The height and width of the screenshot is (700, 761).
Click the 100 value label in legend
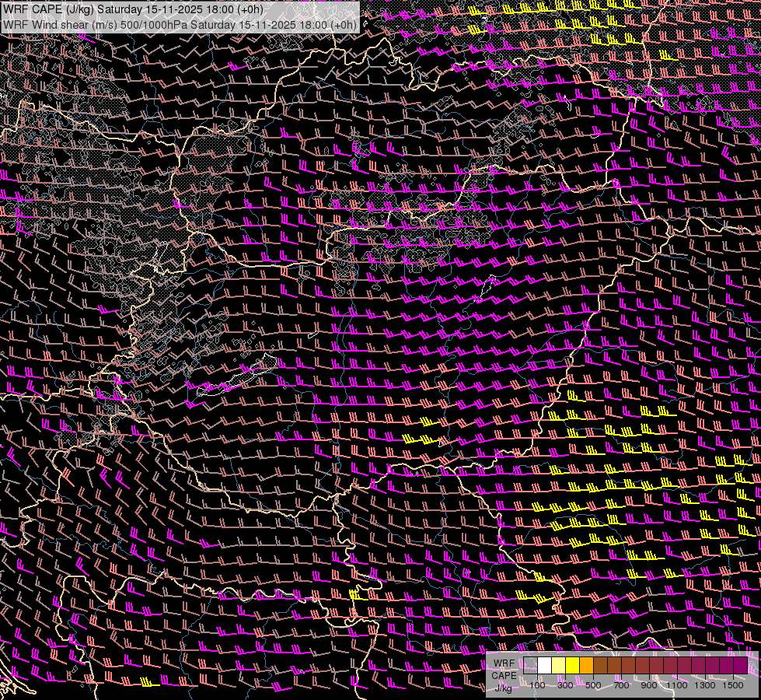pos(537,685)
